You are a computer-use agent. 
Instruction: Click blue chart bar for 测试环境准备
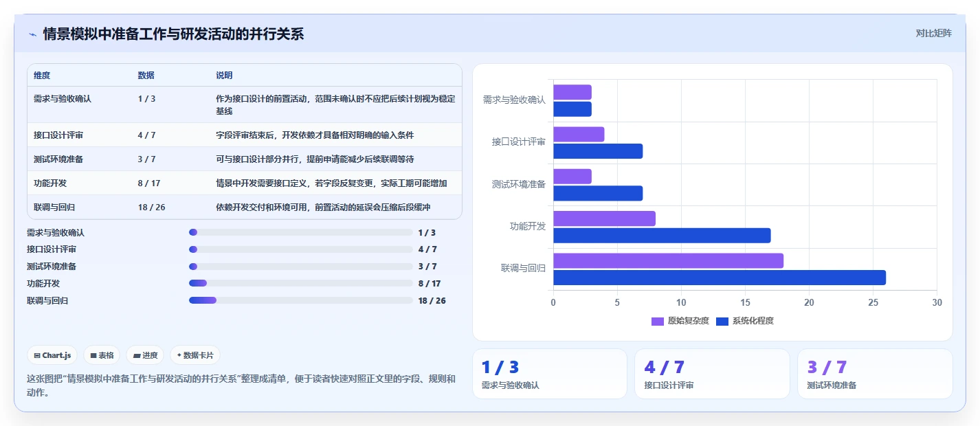pyautogui.click(x=598, y=193)
